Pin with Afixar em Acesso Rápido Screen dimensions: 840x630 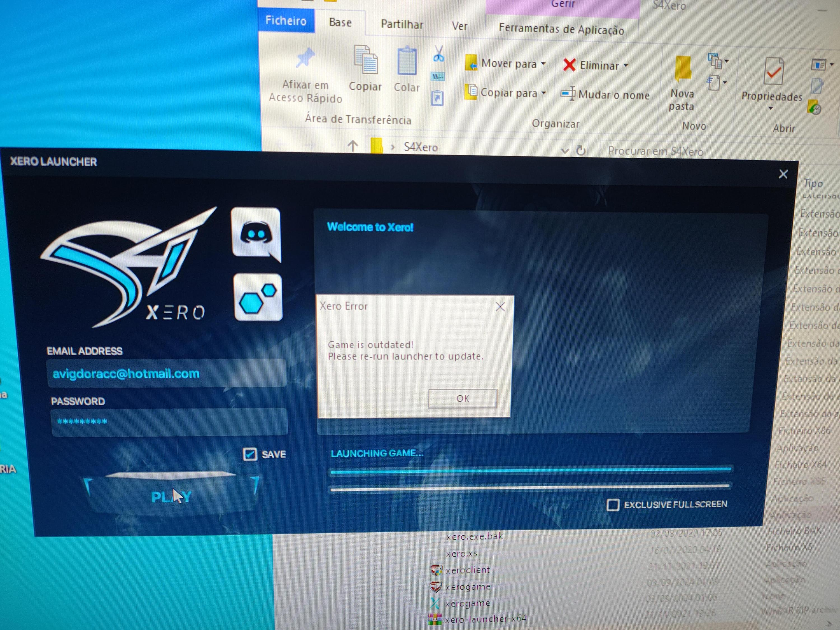pos(305,60)
